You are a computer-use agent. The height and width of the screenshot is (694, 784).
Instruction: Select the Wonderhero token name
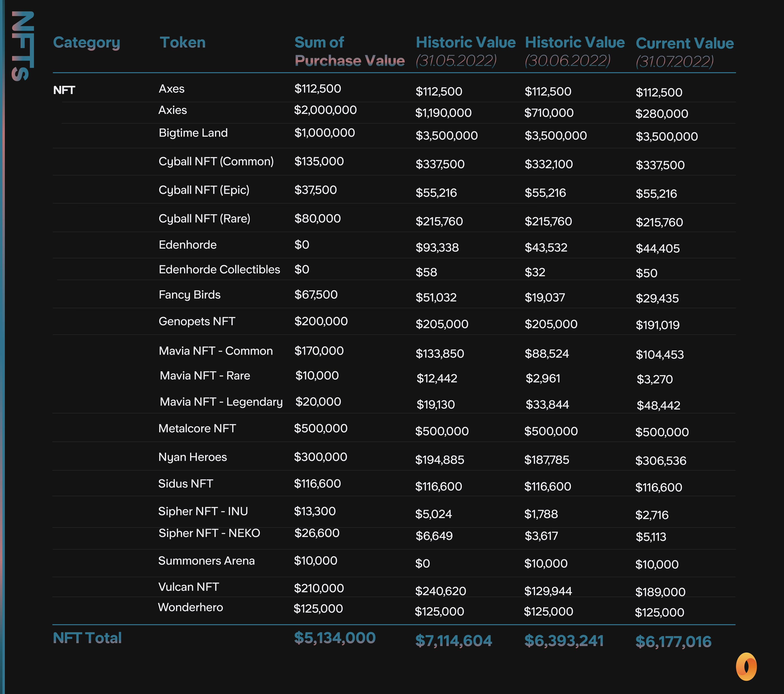tap(190, 607)
